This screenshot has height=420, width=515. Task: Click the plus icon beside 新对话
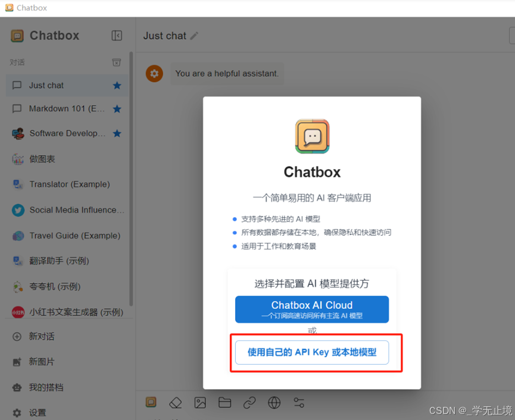tap(17, 337)
